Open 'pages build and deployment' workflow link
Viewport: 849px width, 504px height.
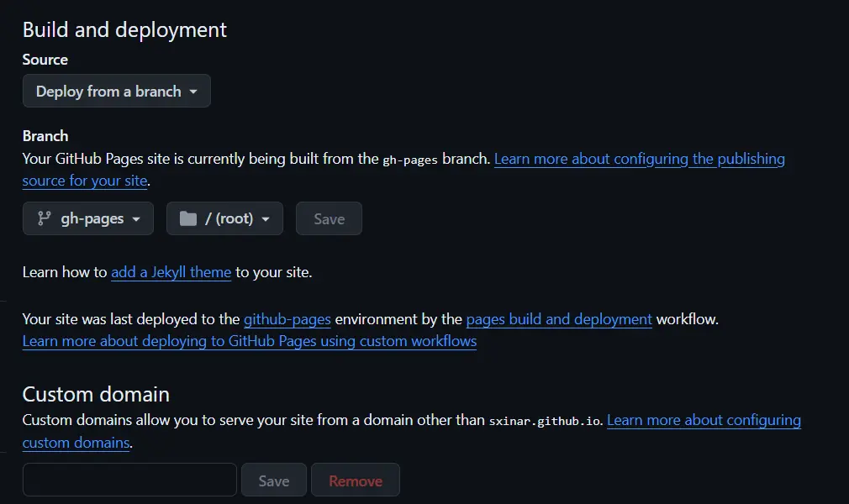pos(559,319)
